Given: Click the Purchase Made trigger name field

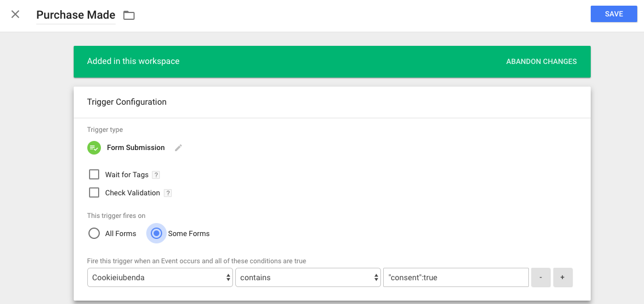Looking at the screenshot, I should (x=75, y=15).
